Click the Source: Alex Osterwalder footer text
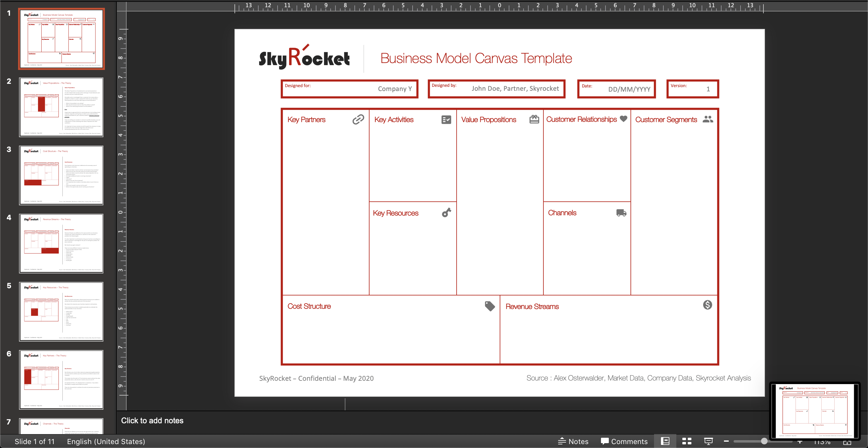 tap(639, 378)
